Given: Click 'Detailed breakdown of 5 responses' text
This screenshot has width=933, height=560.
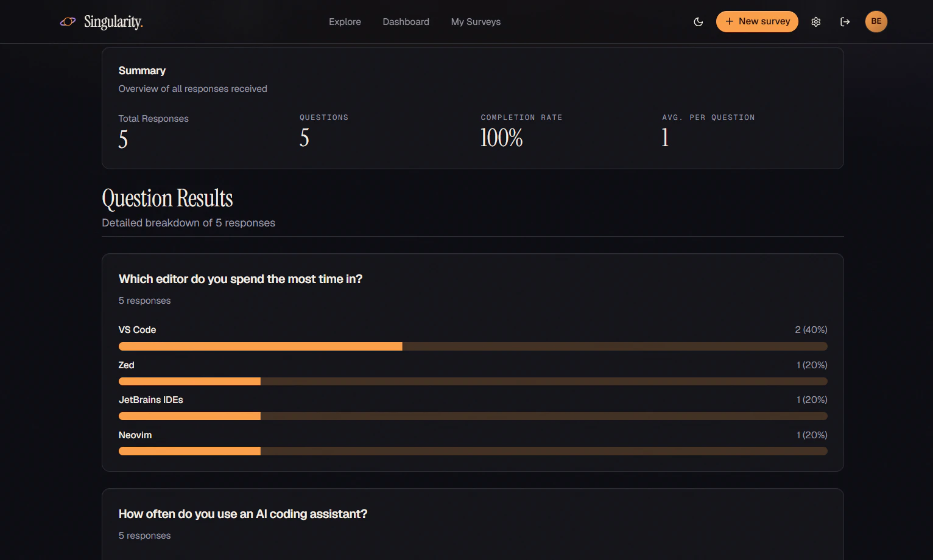Looking at the screenshot, I should coord(188,223).
